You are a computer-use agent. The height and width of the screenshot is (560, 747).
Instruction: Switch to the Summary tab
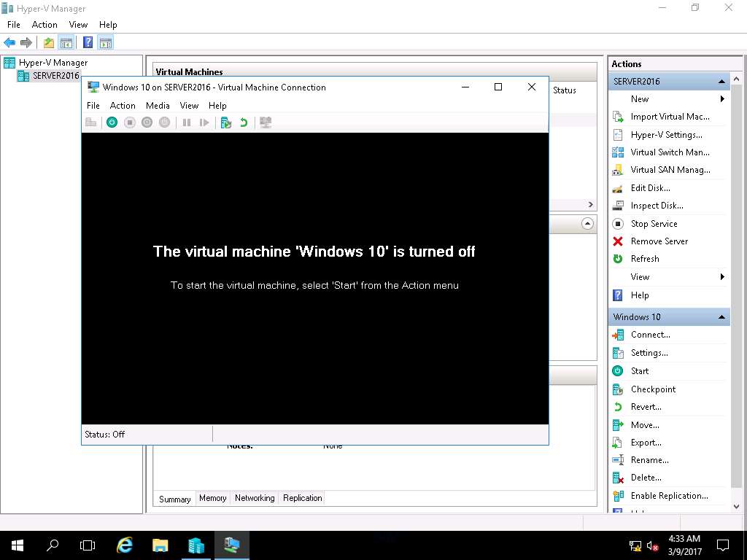[174, 499]
